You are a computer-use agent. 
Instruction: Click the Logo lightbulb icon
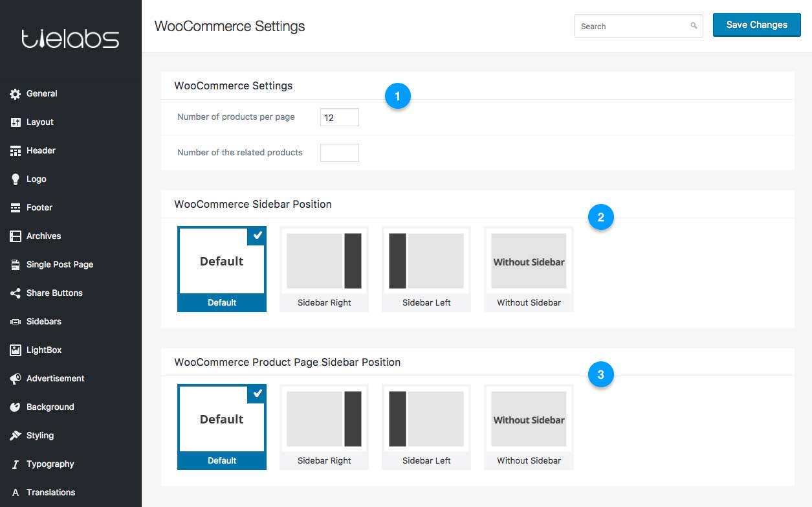(x=16, y=179)
